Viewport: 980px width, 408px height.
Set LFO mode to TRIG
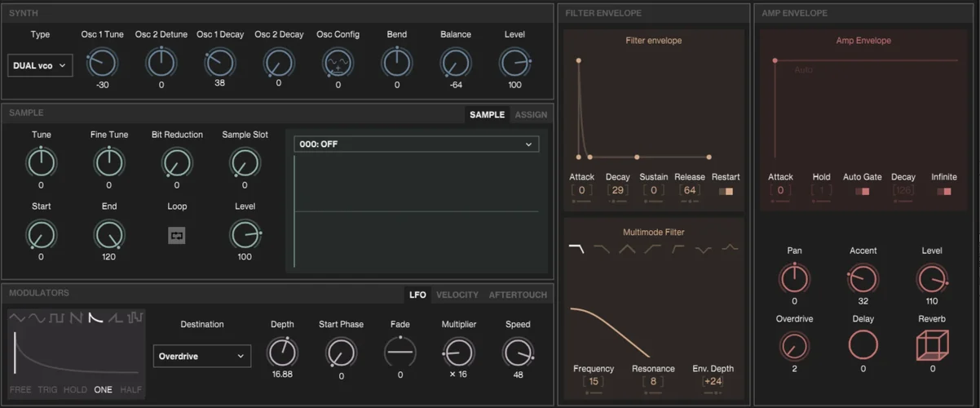tap(47, 390)
